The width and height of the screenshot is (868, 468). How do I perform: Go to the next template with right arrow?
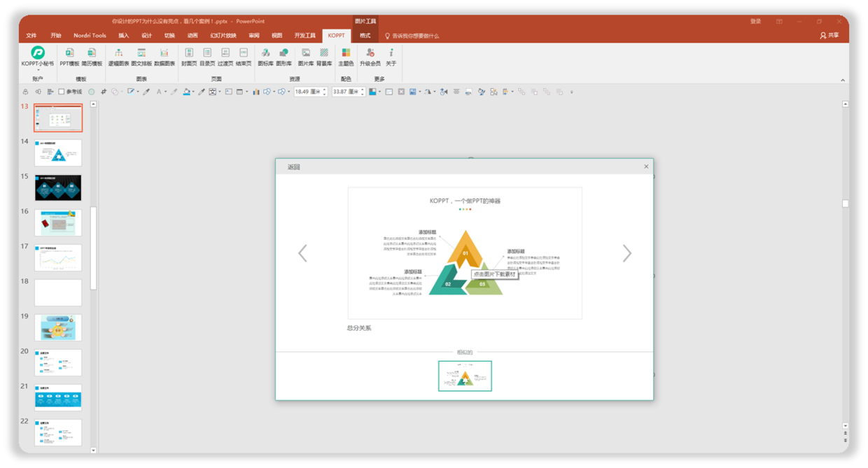pyautogui.click(x=627, y=253)
